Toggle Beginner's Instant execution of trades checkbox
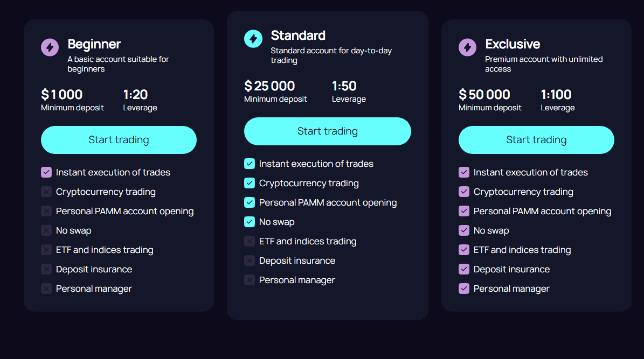Screen dimensions: 644x359 coord(46,172)
